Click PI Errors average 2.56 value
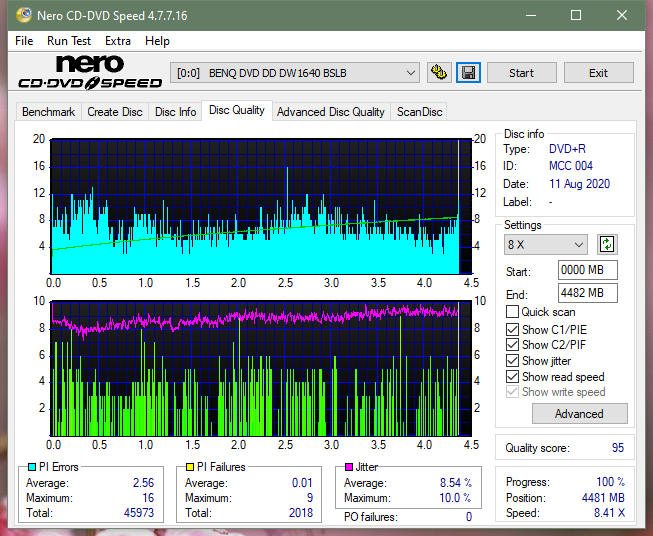 pyautogui.click(x=144, y=483)
